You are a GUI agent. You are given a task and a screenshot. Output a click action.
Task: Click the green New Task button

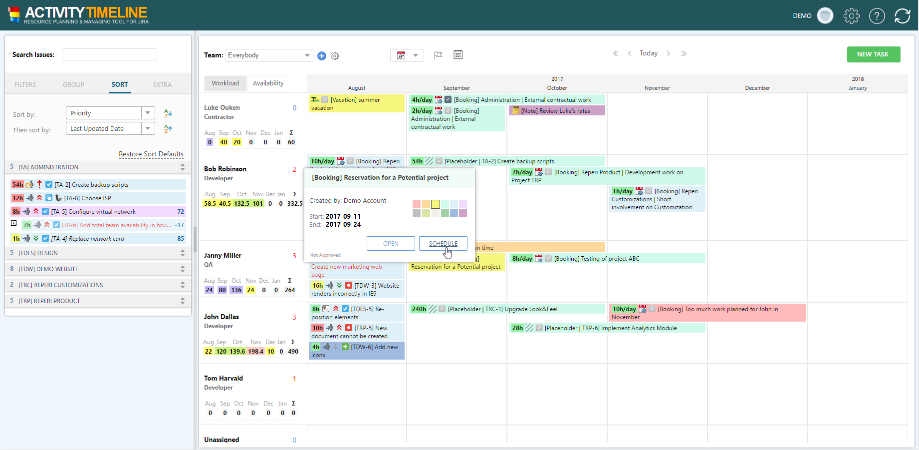872,54
